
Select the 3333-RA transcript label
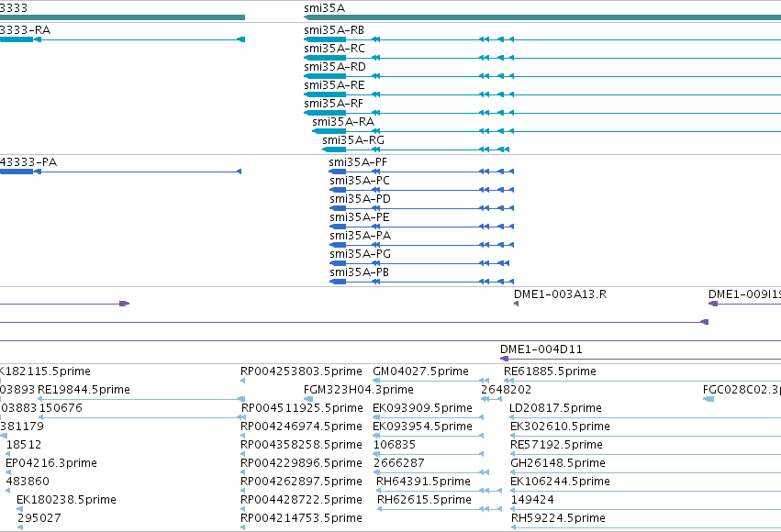pos(25,30)
